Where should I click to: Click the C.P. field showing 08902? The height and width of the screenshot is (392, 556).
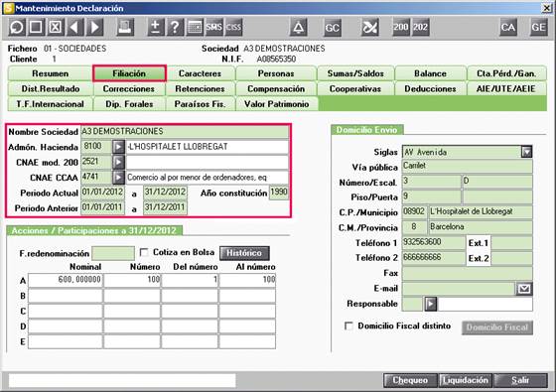[x=414, y=212]
